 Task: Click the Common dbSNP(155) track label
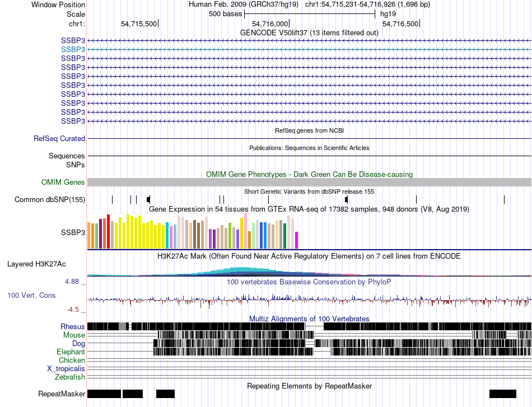50,199
